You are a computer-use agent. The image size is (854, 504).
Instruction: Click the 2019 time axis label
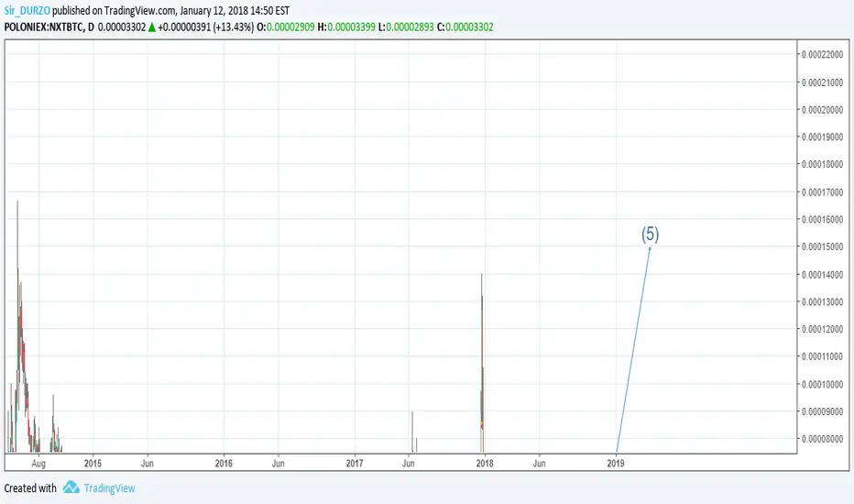pos(616,463)
